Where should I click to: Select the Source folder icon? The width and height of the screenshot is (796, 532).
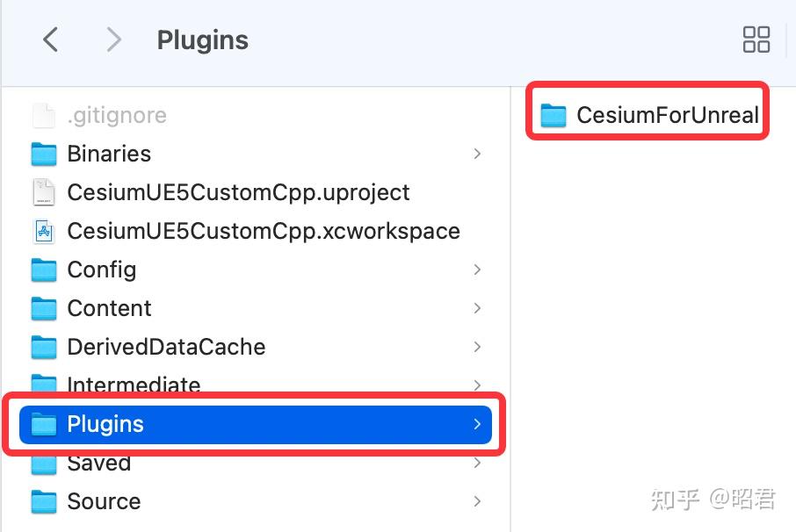point(43,501)
